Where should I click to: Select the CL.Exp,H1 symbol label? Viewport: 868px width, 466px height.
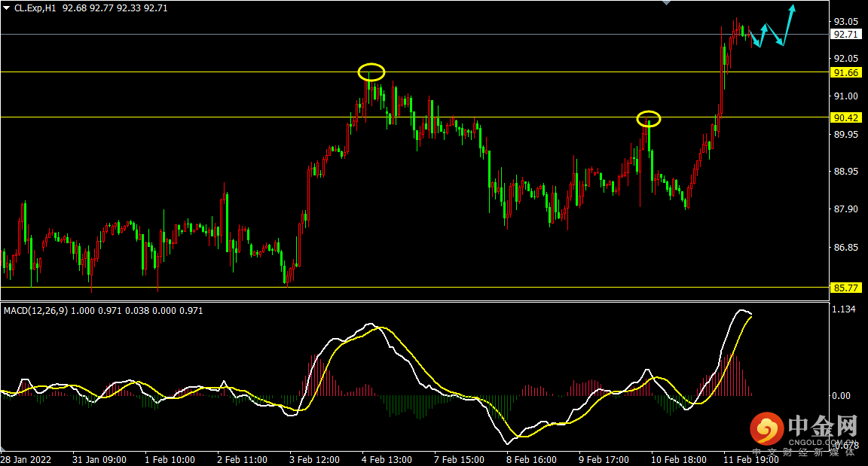click(x=35, y=8)
